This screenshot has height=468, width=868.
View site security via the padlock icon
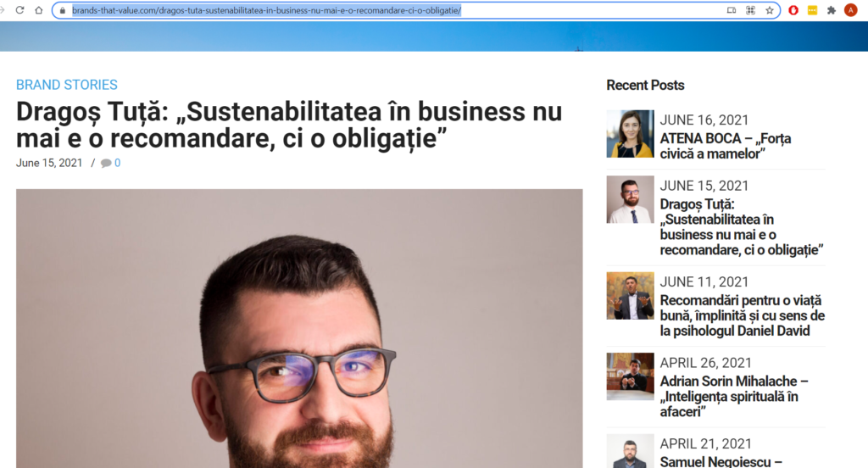pos(62,10)
